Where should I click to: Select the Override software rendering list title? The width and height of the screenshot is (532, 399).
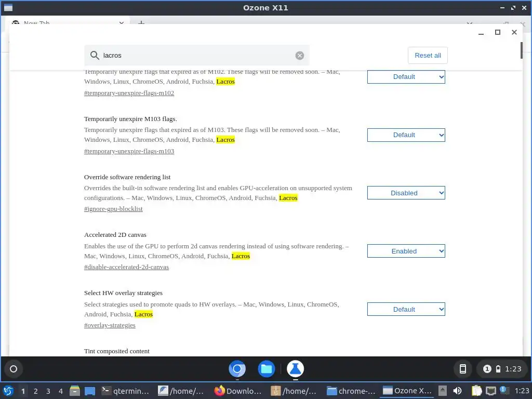[x=127, y=177]
